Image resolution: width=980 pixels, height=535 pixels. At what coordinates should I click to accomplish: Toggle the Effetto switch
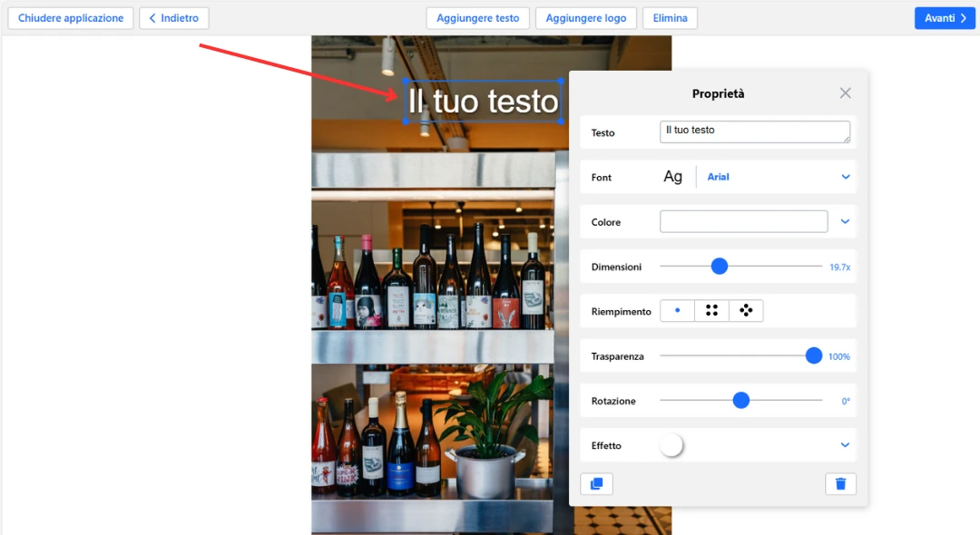[x=671, y=445]
